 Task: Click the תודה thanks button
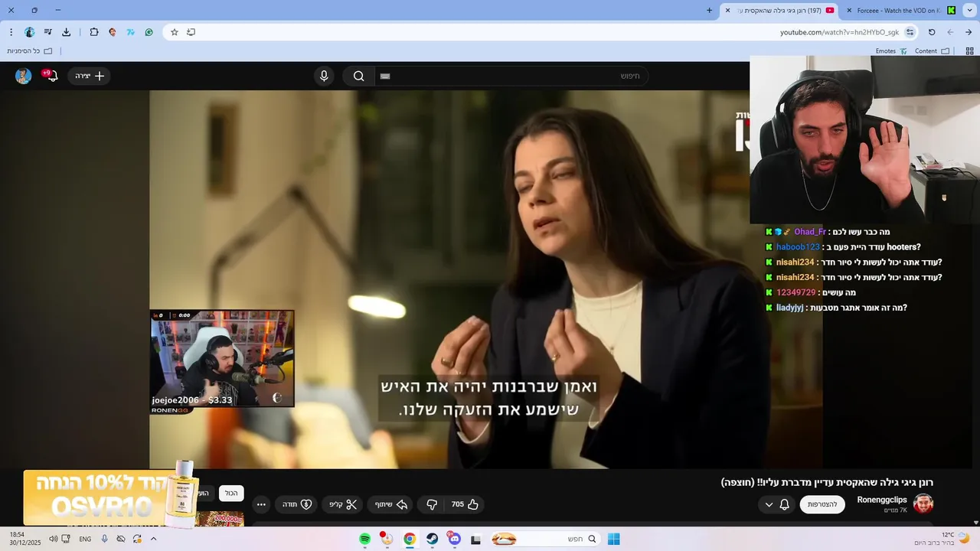point(297,504)
